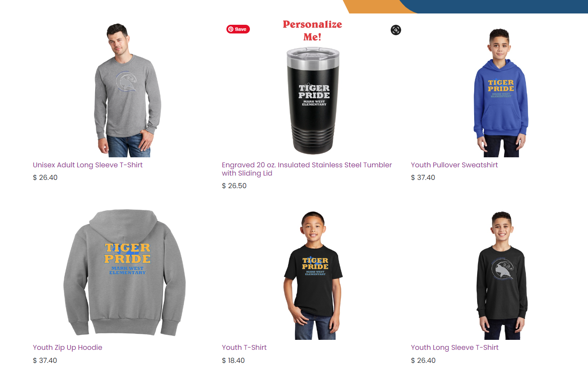Select the black Tiger Pride tumbler image

tap(313, 100)
